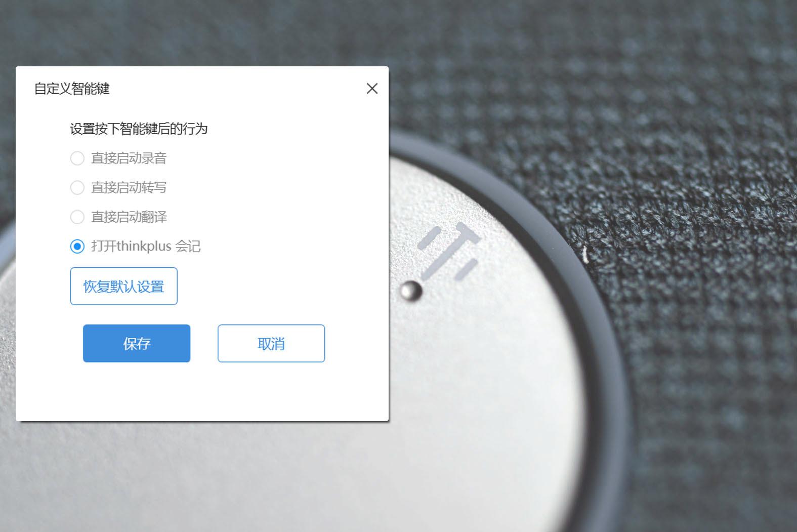Click the 设置按下智能键后的行为 heading
The height and width of the screenshot is (532, 797).
point(139,129)
